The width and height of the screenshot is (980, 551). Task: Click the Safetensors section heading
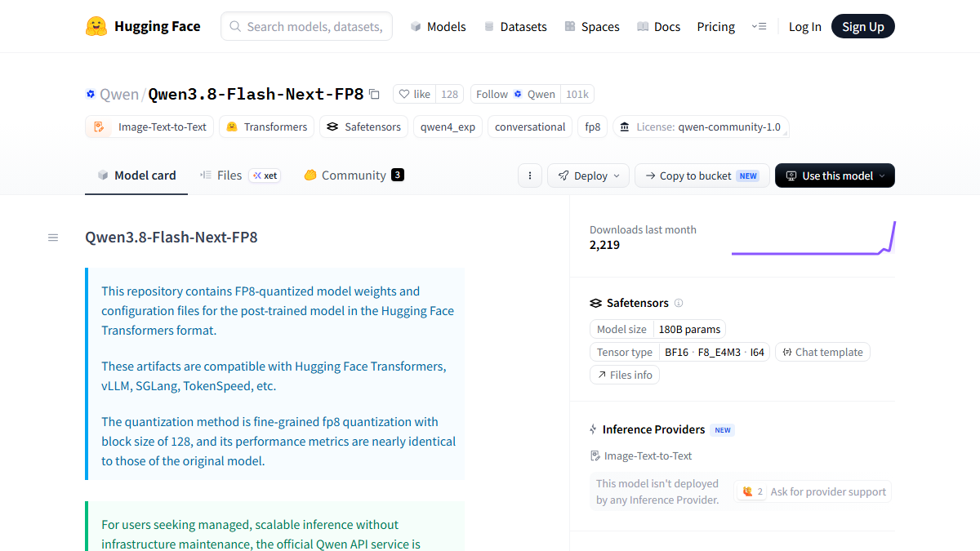(637, 303)
